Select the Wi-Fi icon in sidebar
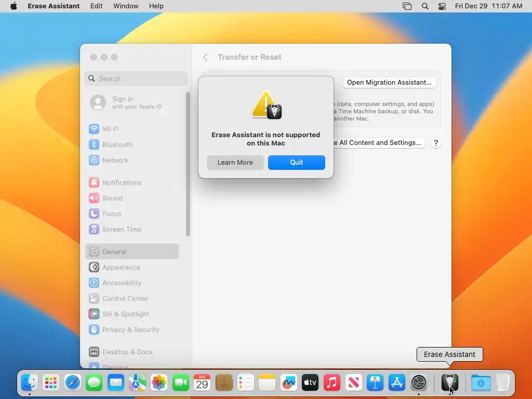Image resolution: width=532 pixels, height=399 pixels. tap(94, 129)
